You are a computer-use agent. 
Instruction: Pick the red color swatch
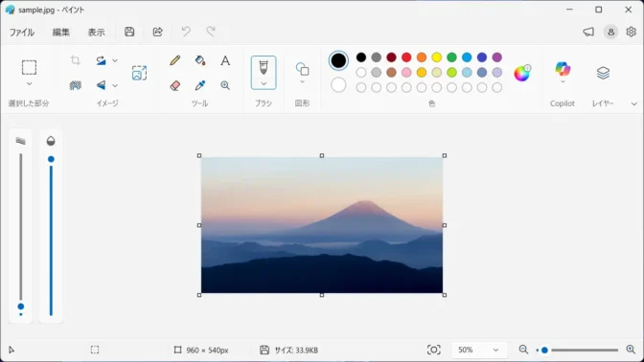(406, 57)
